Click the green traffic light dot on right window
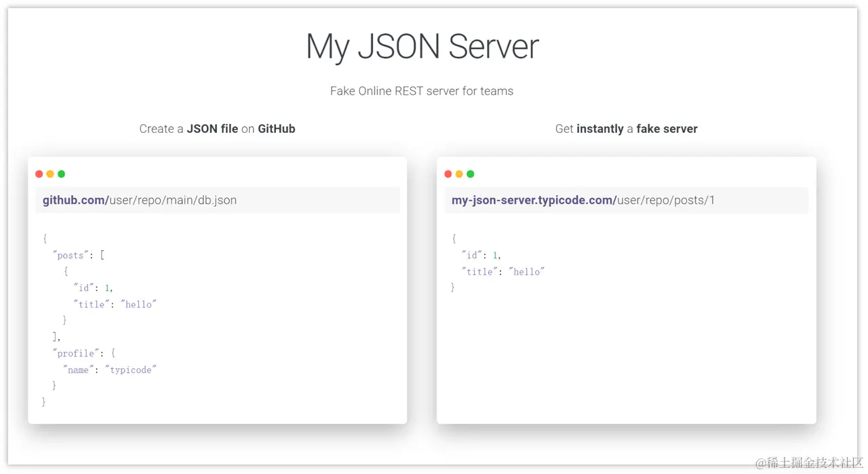The width and height of the screenshot is (868, 474). click(471, 174)
